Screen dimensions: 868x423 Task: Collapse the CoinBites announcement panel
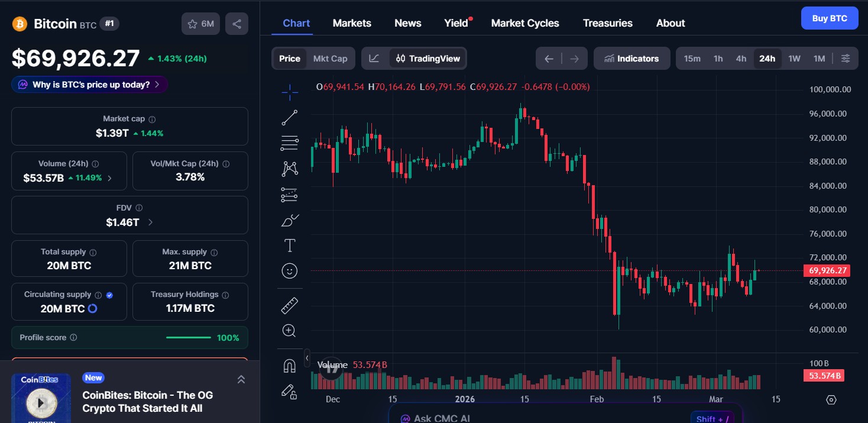241,379
